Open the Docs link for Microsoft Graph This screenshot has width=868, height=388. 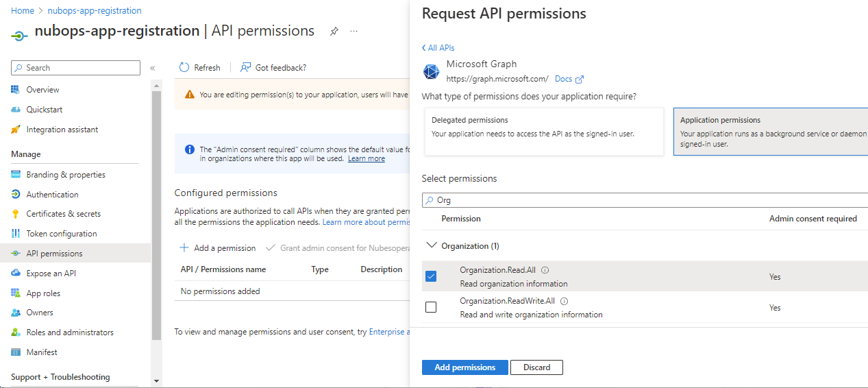pyautogui.click(x=563, y=79)
